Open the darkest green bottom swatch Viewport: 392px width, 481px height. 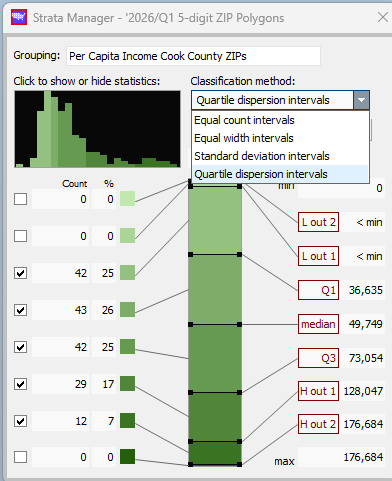(127, 457)
